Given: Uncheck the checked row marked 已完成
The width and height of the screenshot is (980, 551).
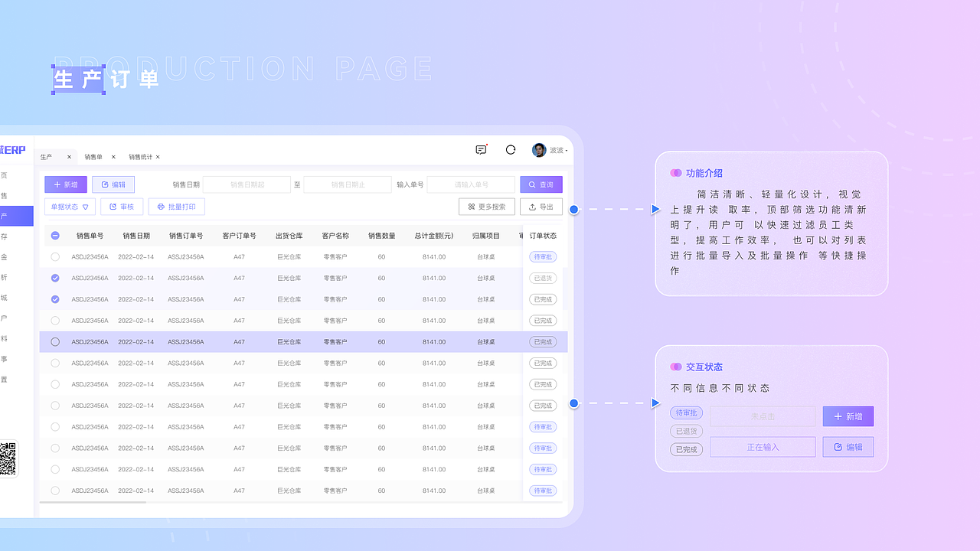Looking at the screenshot, I should point(55,299).
